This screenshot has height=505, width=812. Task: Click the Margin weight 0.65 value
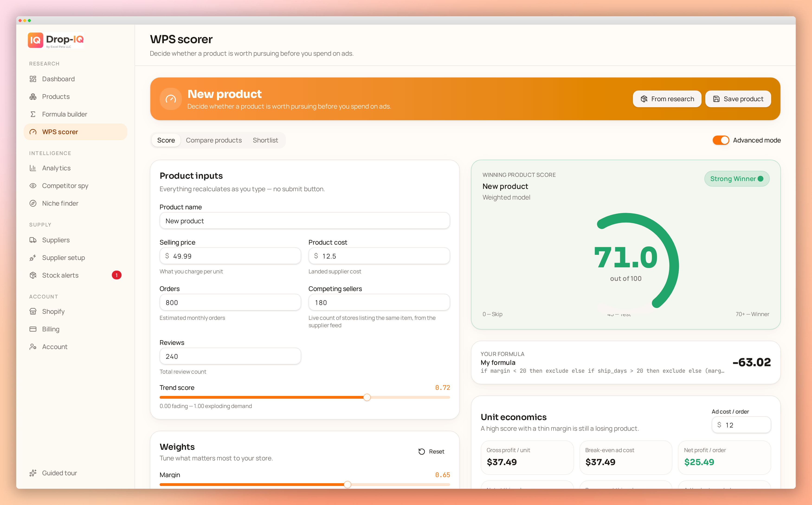point(442,475)
